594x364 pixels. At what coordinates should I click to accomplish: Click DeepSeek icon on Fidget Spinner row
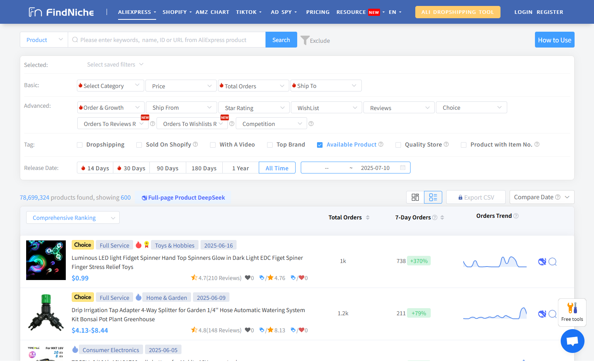(542, 261)
